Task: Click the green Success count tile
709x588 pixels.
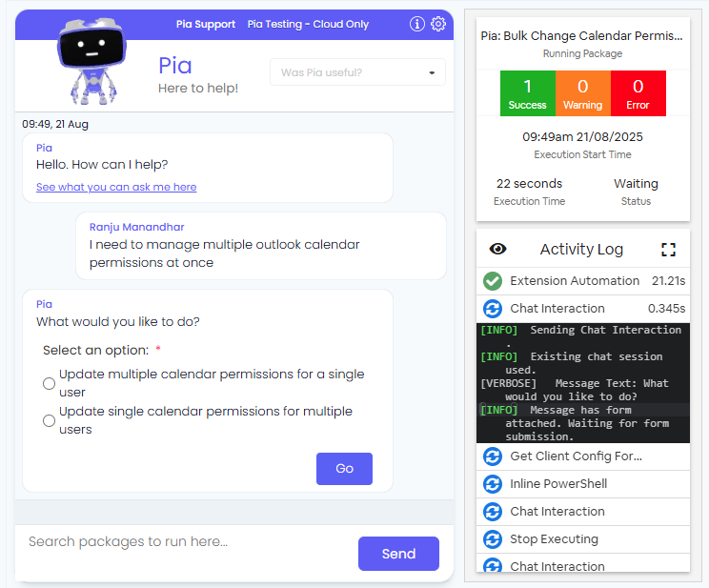Action: point(527,93)
